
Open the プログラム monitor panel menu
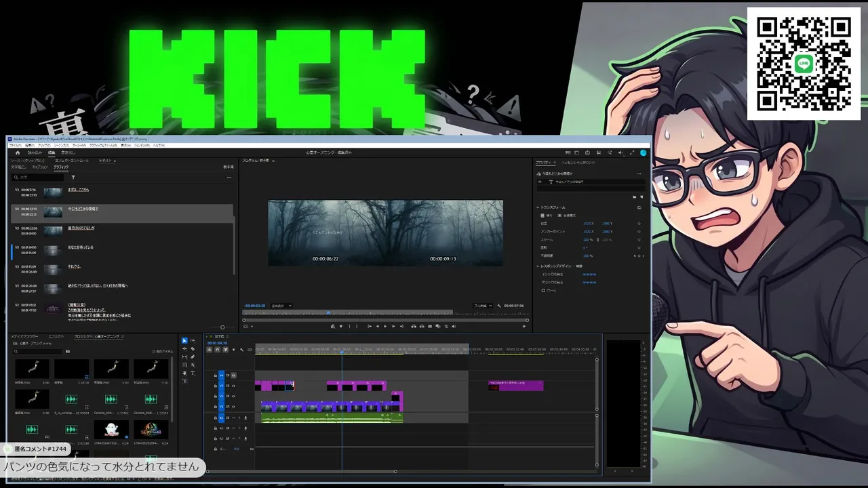click(273, 161)
